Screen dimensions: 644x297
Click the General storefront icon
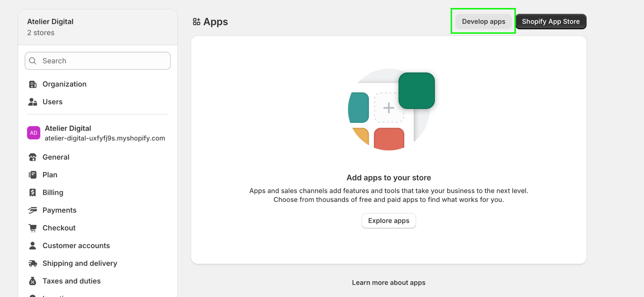click(33, 157)
